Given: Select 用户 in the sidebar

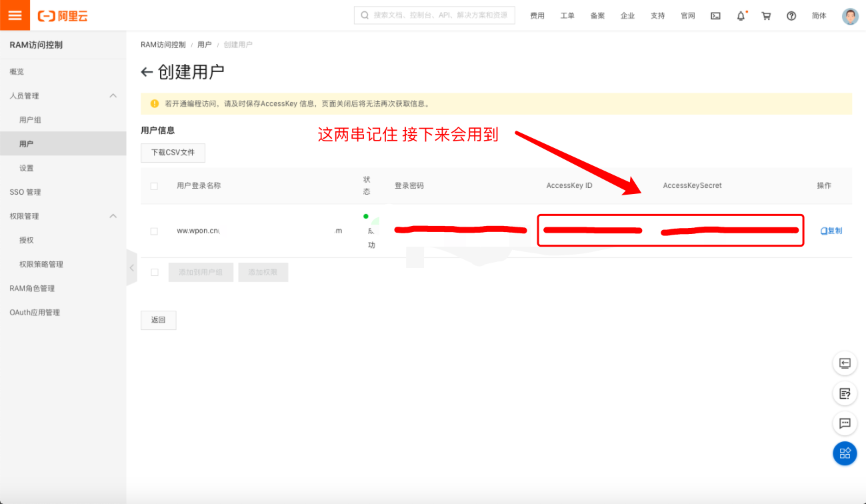Looking at the screenshot, I should [26, 144].
